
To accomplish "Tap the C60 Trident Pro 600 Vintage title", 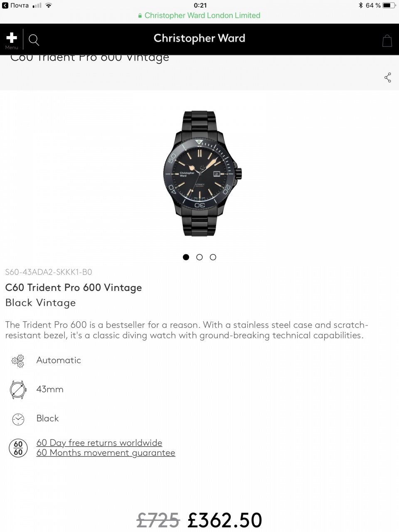I will 74,288.
